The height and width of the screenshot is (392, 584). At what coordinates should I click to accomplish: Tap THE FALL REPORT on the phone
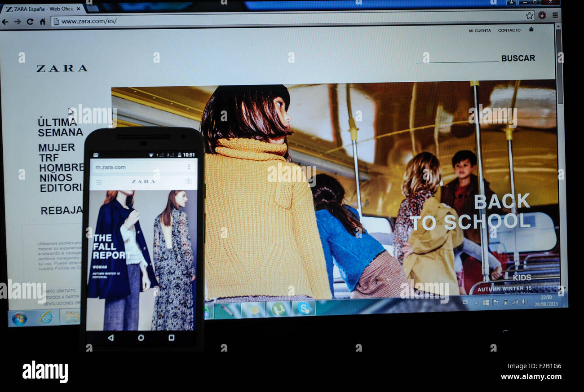[x=111, y=247]
